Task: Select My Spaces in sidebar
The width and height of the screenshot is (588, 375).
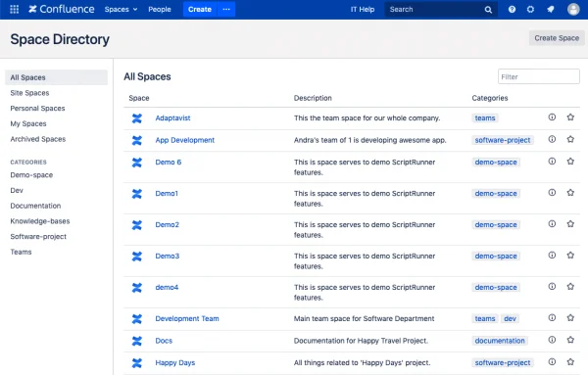Action: point(28,123)
